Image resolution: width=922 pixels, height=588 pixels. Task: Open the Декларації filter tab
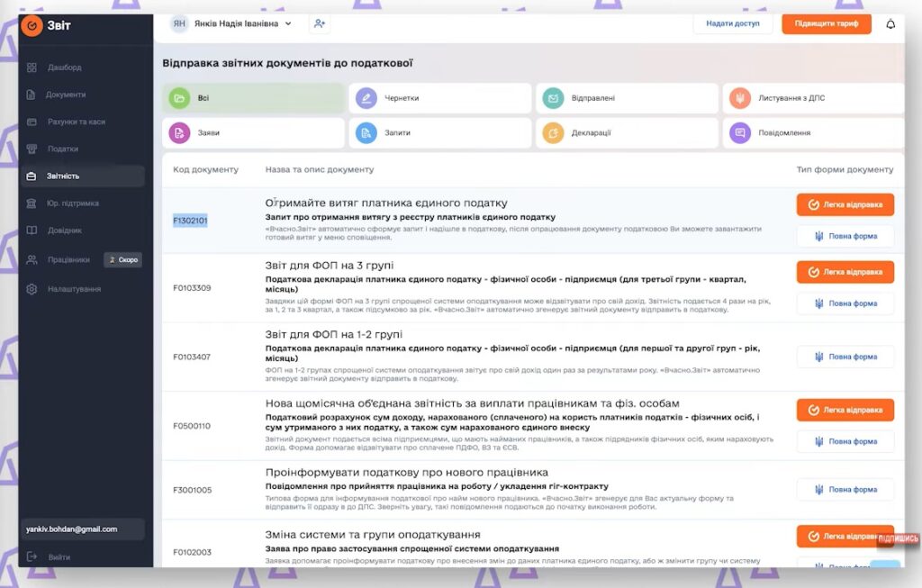pyautogui.click(x=627, y=134)
